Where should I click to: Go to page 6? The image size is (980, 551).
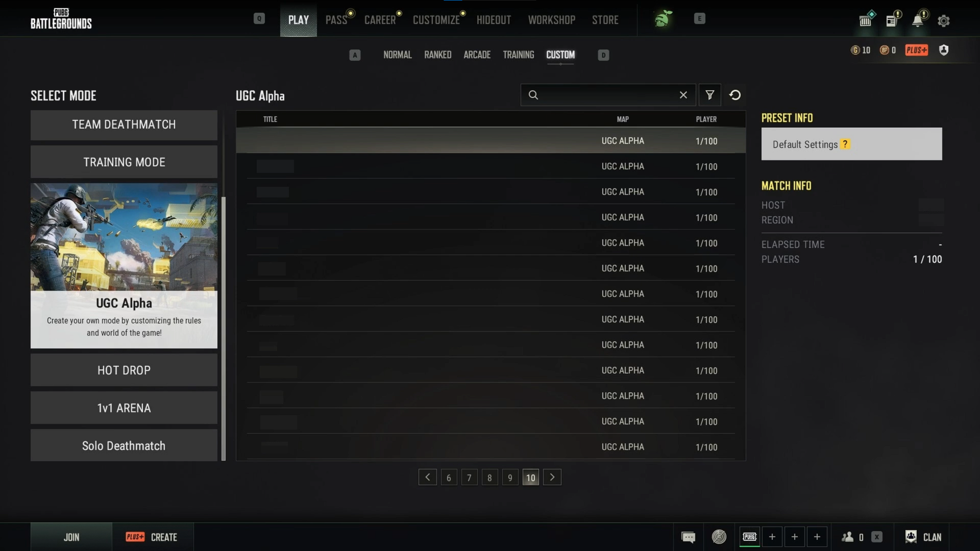[x=449, y=478]
